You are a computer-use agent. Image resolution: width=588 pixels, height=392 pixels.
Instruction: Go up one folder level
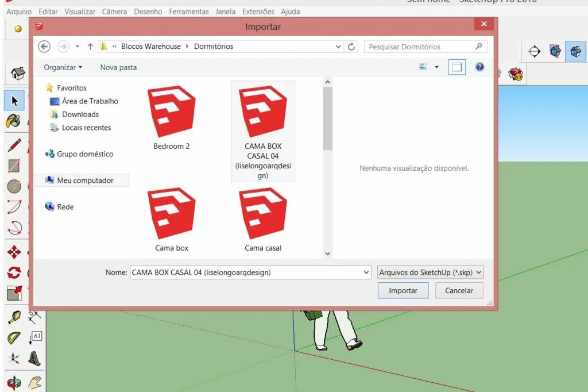pyautogui.click(x=90, y=47)
